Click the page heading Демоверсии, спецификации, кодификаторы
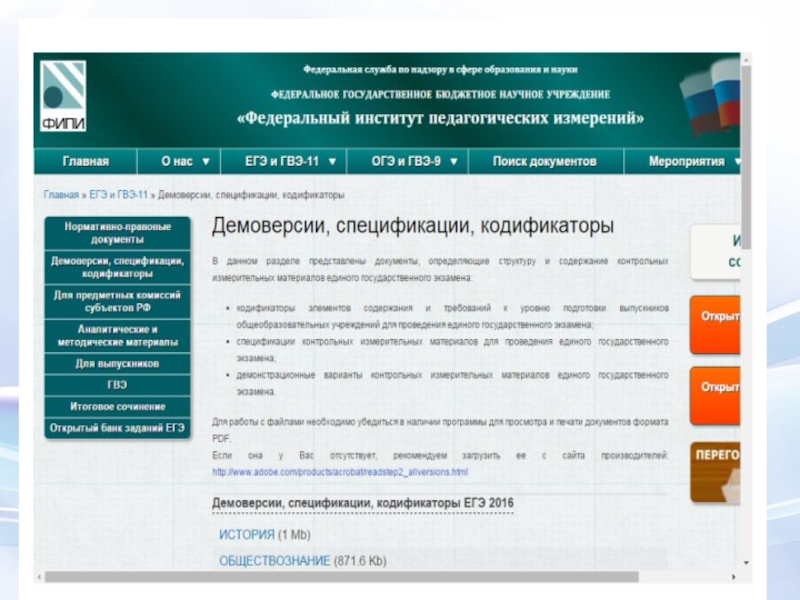The image size is (800, 600). tap(413, 226)
